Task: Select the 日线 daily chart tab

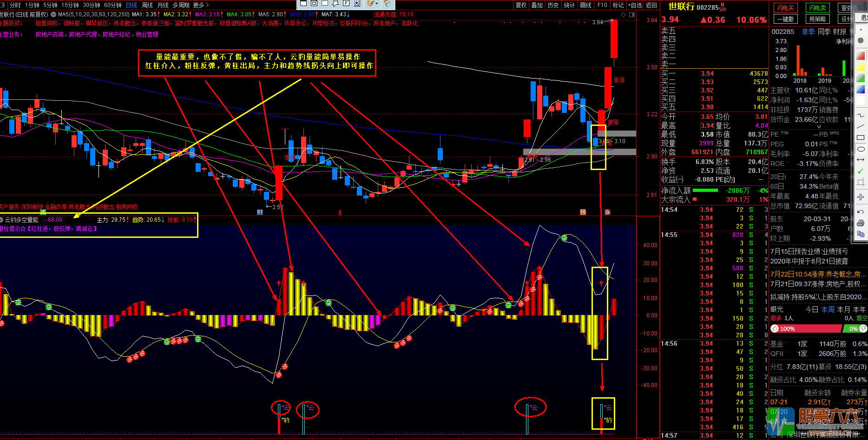Action: point(132,5)
